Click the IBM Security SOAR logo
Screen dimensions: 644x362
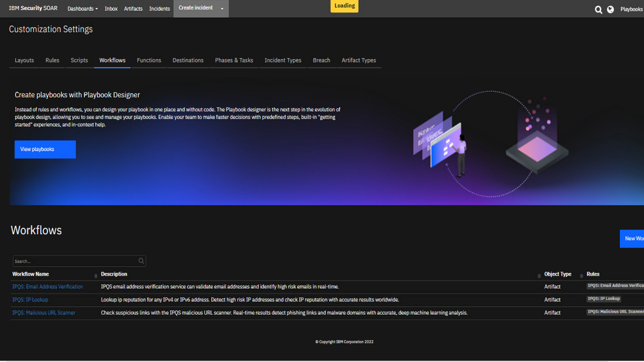pos(32,8)
